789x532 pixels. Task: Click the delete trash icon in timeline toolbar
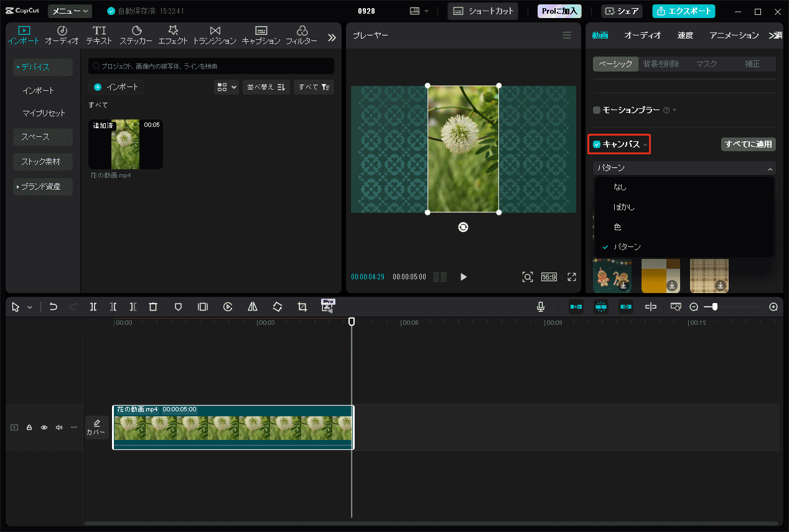[x=153, y=307]
